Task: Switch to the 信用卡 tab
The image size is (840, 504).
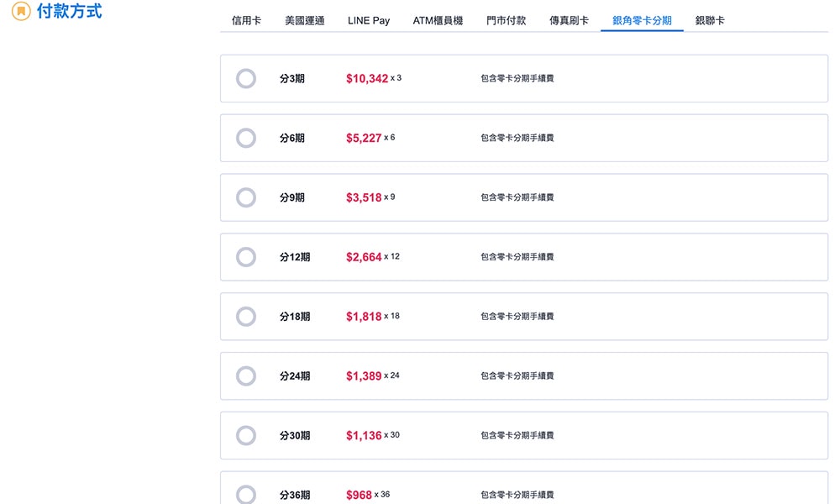Action: coord(246,20)
